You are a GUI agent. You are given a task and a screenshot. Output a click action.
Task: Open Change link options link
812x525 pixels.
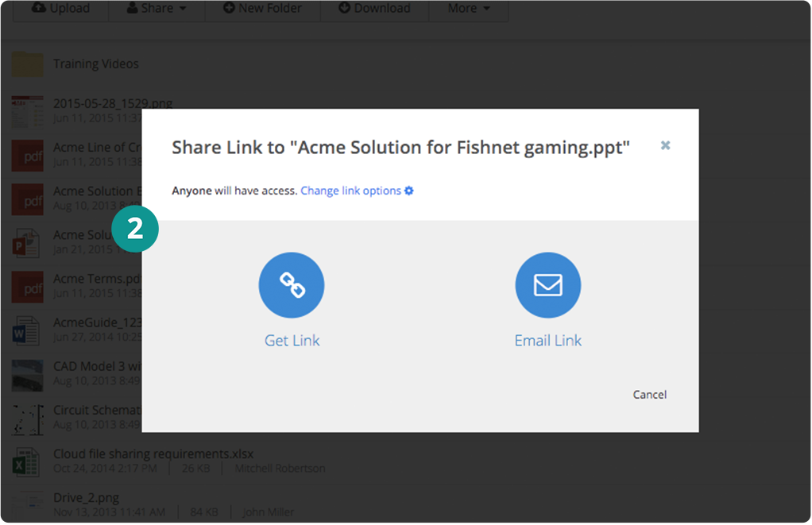coord(350,191)
